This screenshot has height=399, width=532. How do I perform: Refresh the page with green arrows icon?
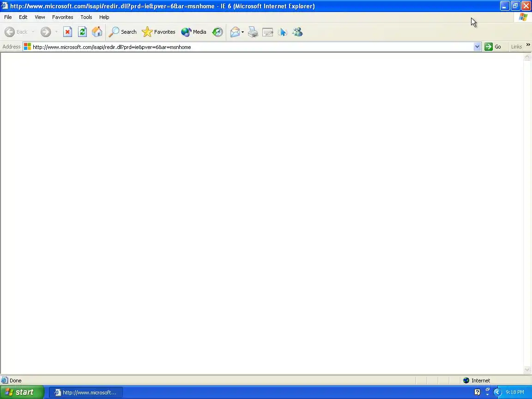tap(82, 32)
